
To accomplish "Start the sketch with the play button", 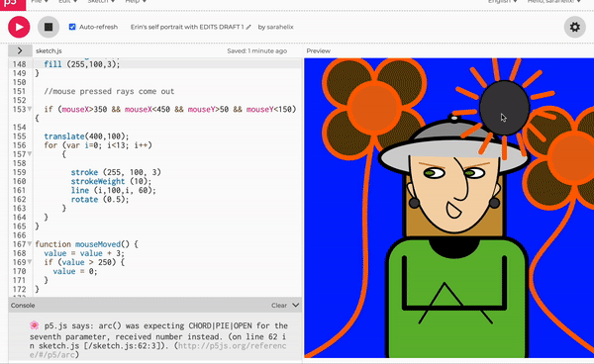I will [x=19, y=28].
